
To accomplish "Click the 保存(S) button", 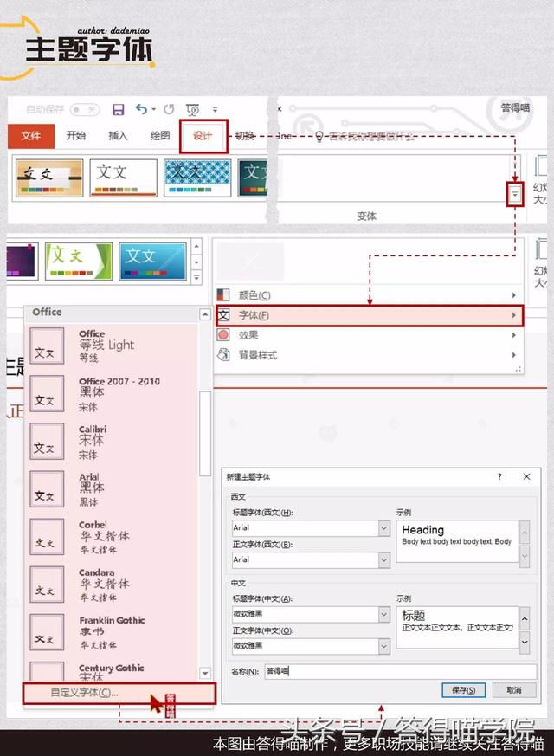I will [x=463, y=690].
